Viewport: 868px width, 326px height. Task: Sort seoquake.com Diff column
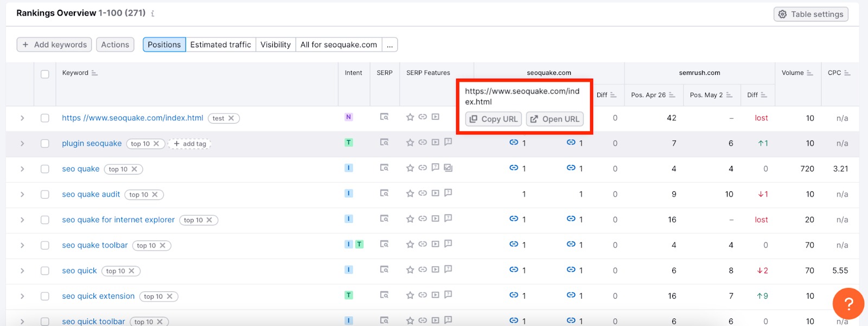click(x=613, y=95)
